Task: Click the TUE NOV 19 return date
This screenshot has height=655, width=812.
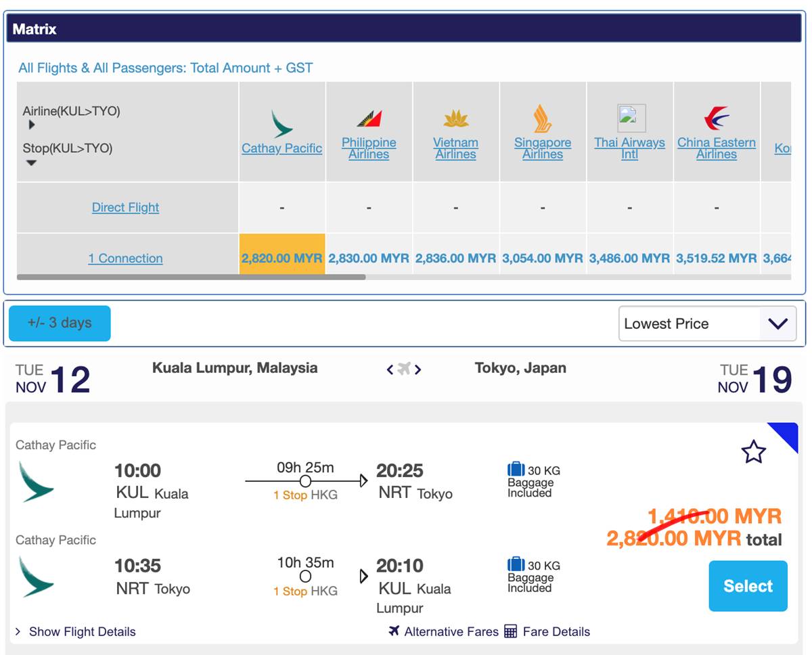Action: [x=755, y=379]
